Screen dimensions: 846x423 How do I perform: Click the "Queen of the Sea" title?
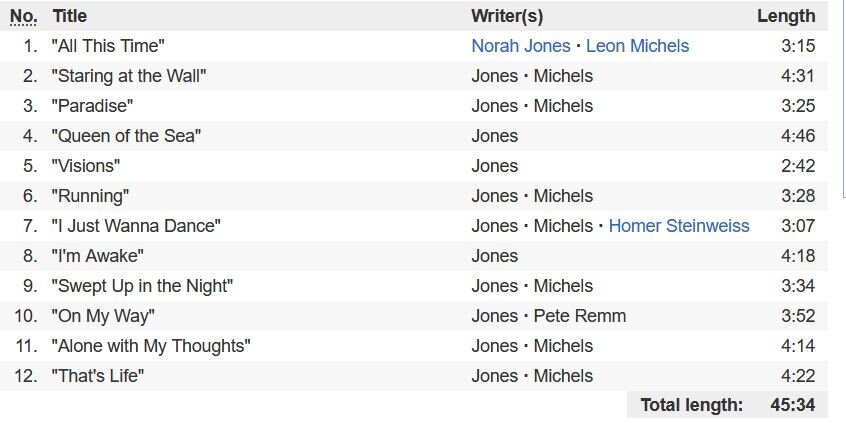tap(126, 136)
